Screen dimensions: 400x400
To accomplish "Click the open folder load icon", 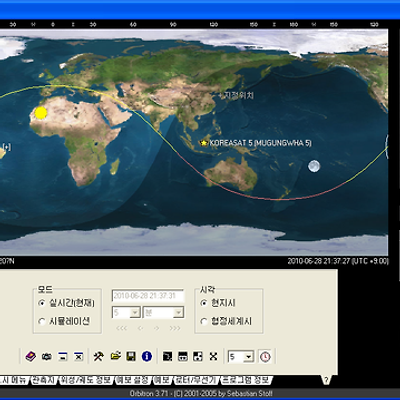I will point(115,356).
